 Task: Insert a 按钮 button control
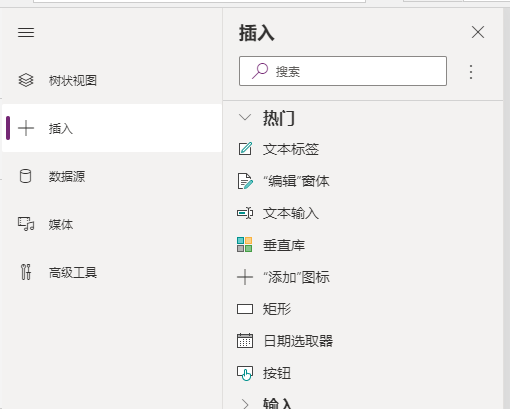coord(264,373)
